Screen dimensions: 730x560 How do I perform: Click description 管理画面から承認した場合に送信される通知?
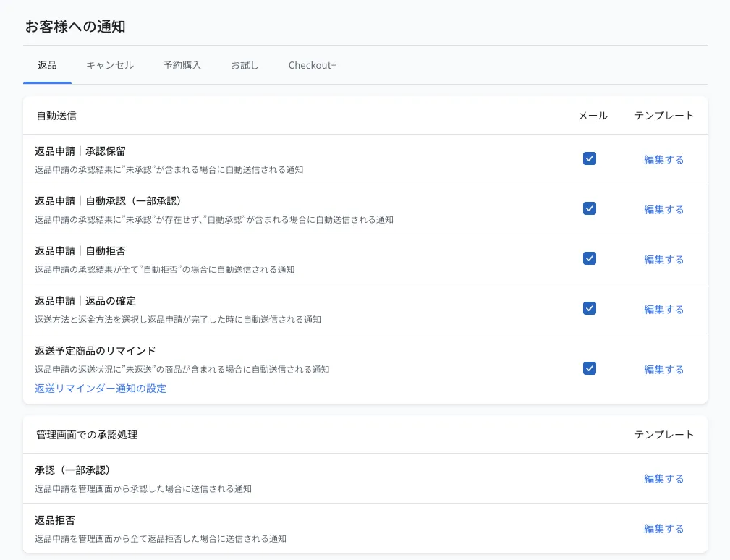pos(143,489)
